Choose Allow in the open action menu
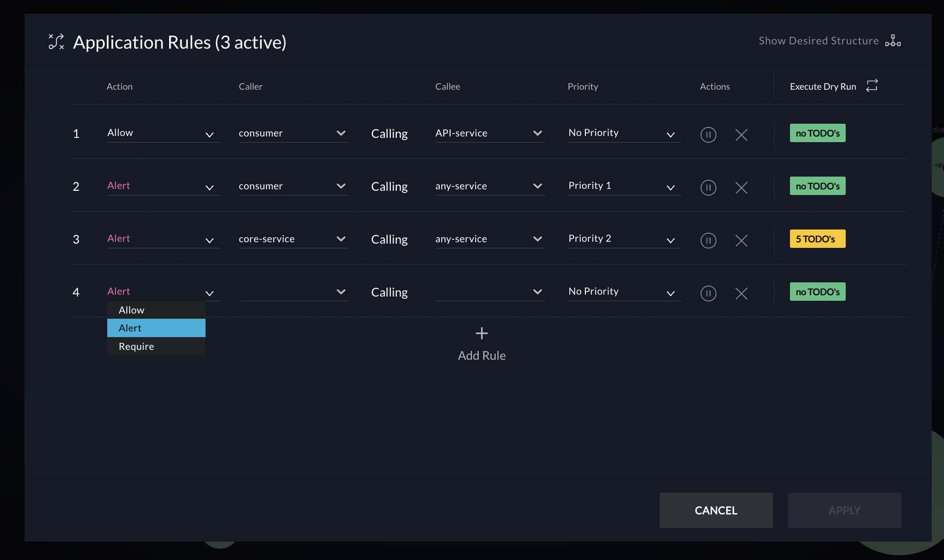Screen dimensions: 944x560 coord(131,310)
